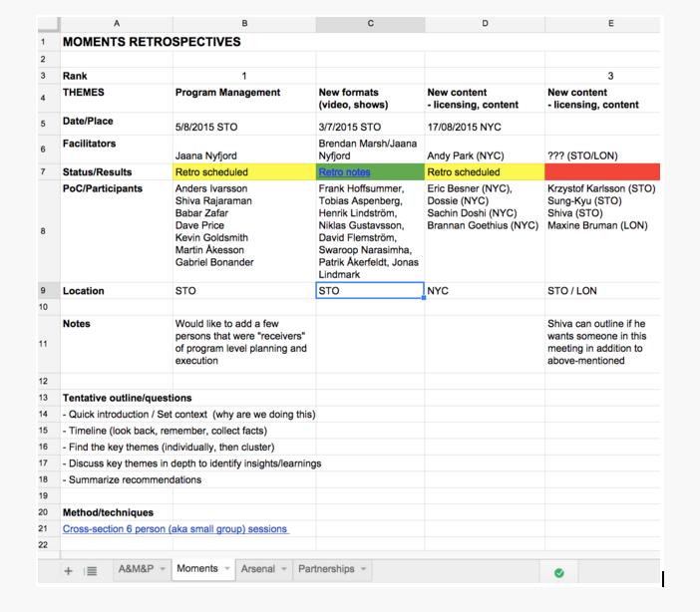Click the Summarize recommendations row
700x612 pixels.
click(x=133, y=479)
